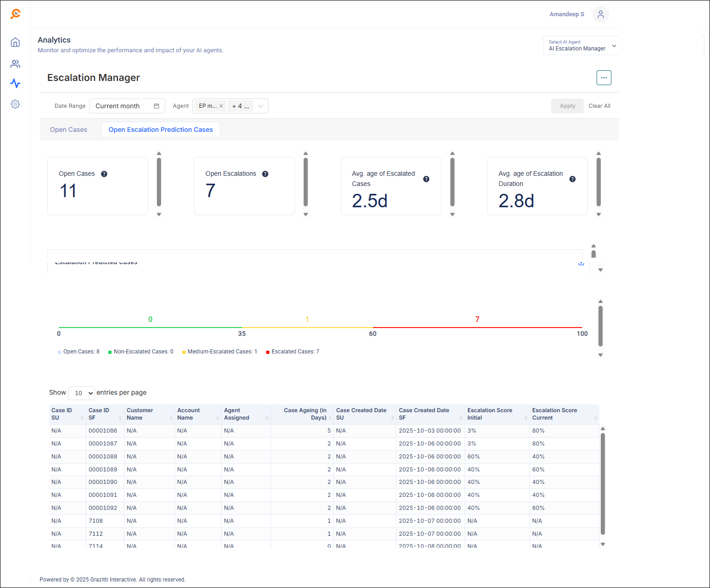Open the Users icon in sidebar
Image resolution: width=710 pixels, height=588 pixels.
click(15, 64)
